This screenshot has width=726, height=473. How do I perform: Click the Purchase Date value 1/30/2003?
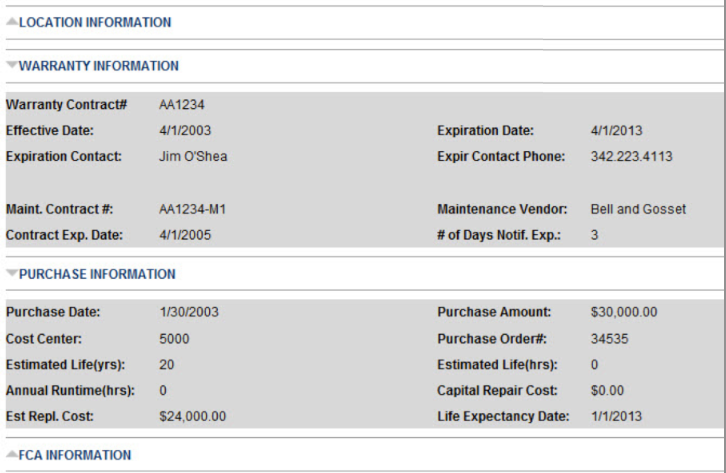click(x=188, y=312)
